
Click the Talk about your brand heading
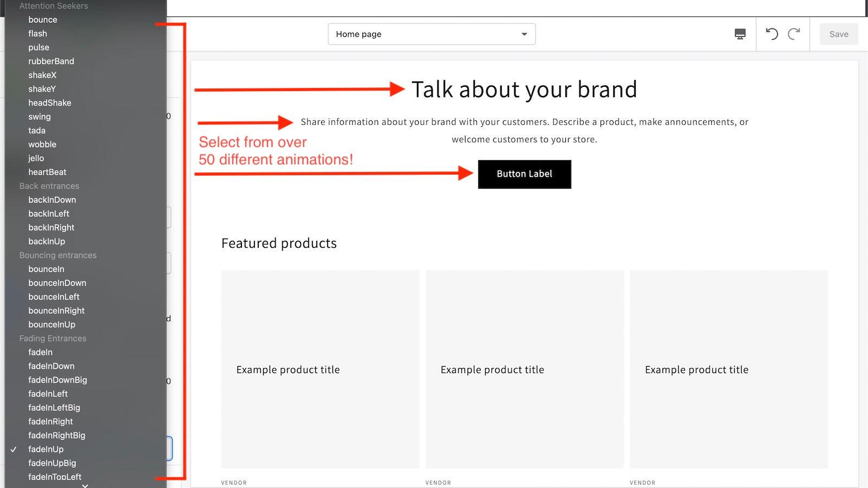pos(524,89)
